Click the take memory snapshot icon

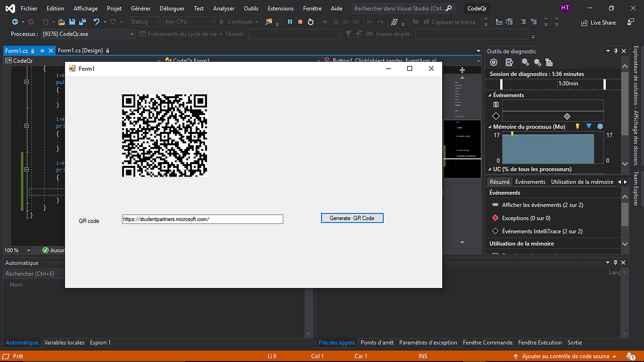coord(548,62)
